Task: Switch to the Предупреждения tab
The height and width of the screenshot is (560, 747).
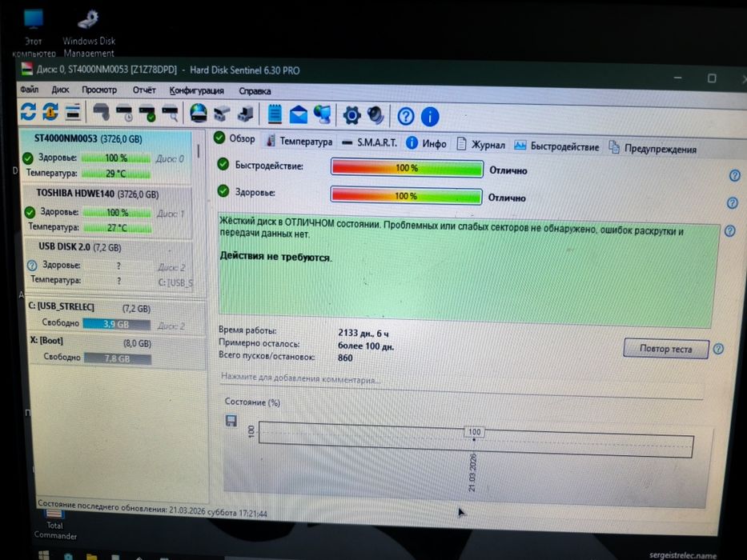Action: [x=653, y=148]
